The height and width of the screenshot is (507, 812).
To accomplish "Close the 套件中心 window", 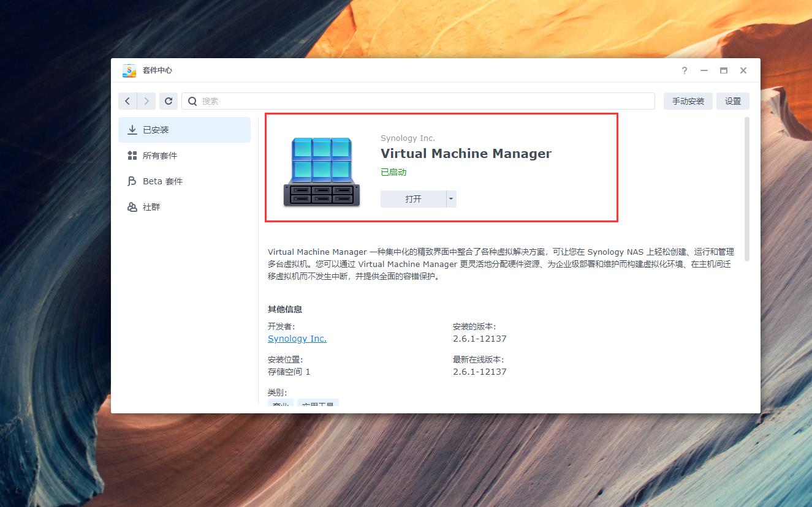I will coord(743,70).
